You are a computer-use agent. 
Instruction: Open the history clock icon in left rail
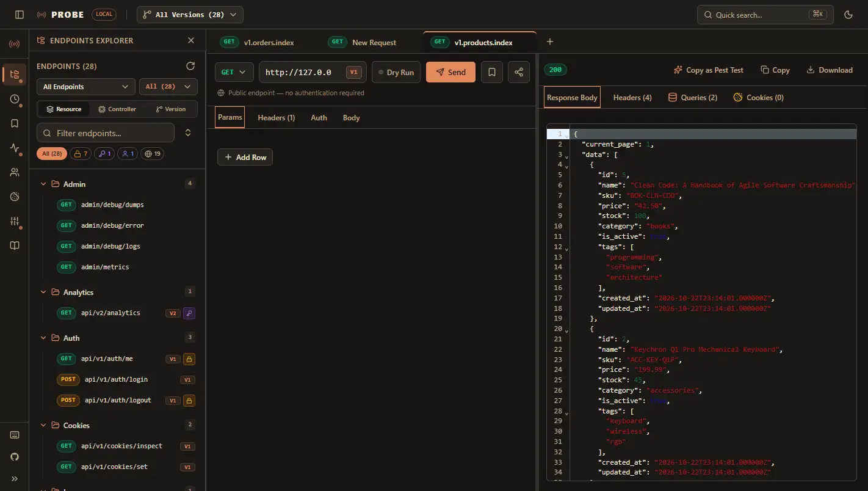click(15, 99)
